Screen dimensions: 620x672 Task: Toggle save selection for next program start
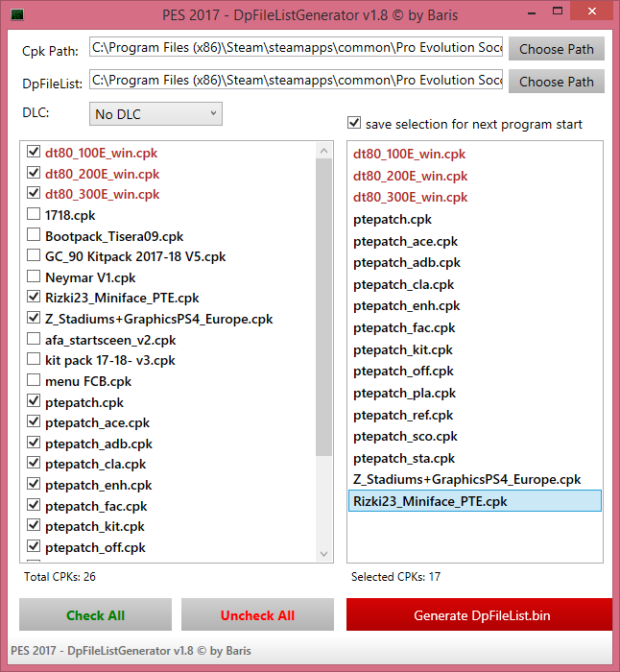click(354, 123)
